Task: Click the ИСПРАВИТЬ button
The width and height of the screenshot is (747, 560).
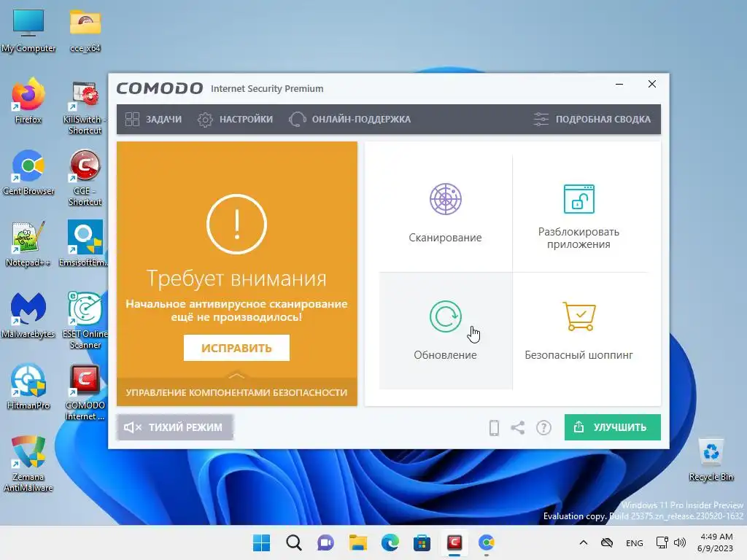Action: 236,348
